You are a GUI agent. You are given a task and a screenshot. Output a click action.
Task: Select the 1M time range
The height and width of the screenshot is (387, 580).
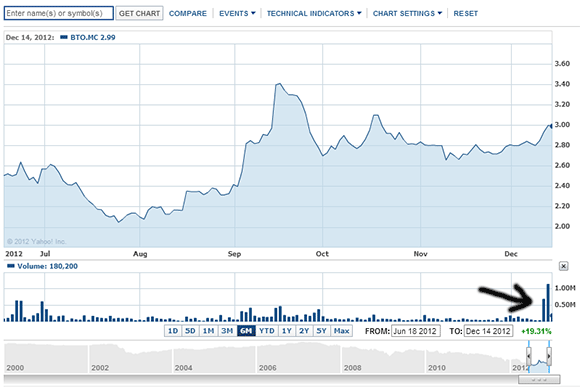click(x=209, y=331)
